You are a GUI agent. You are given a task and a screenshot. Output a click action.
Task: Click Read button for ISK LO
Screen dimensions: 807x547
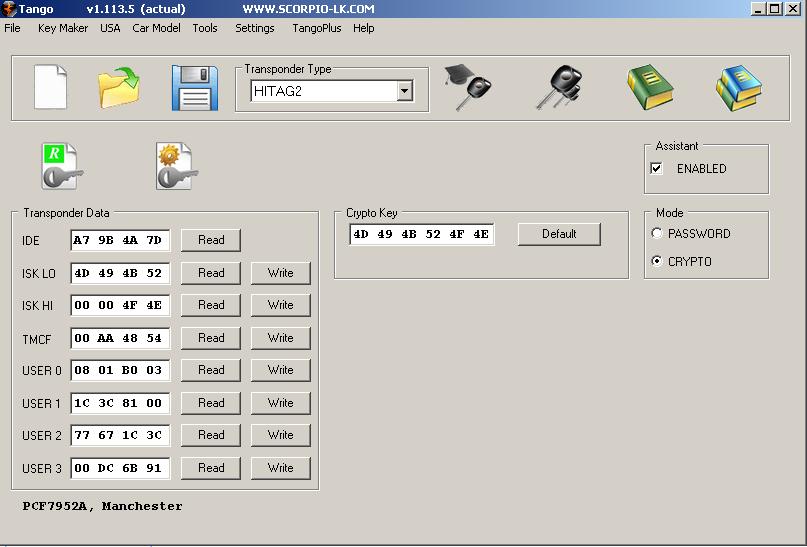[211, 273]
